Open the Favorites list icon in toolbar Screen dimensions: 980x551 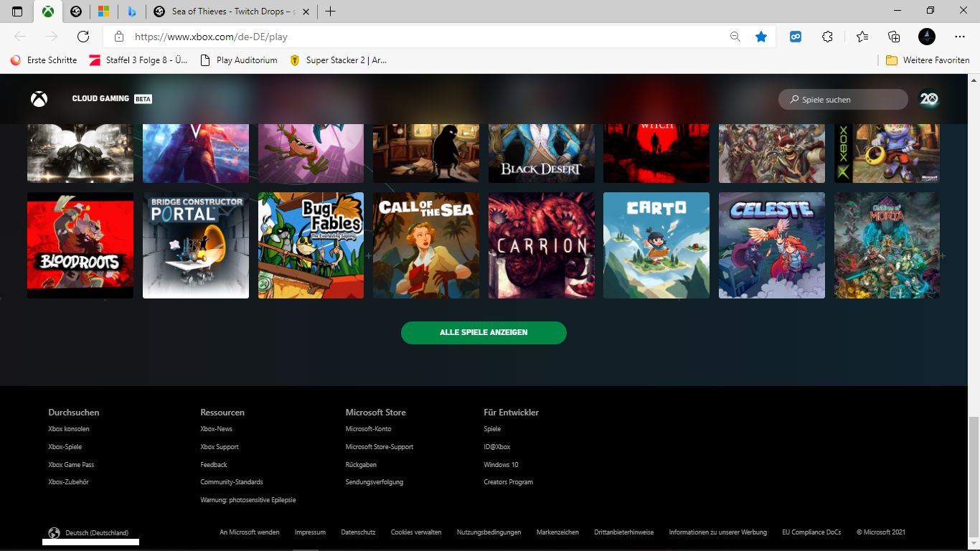862,37
